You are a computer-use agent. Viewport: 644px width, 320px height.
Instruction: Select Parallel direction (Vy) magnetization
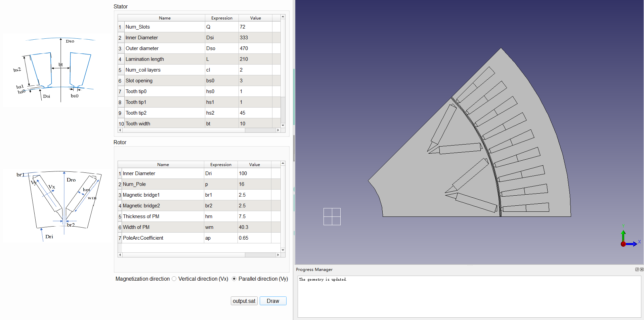coord(234,279)
